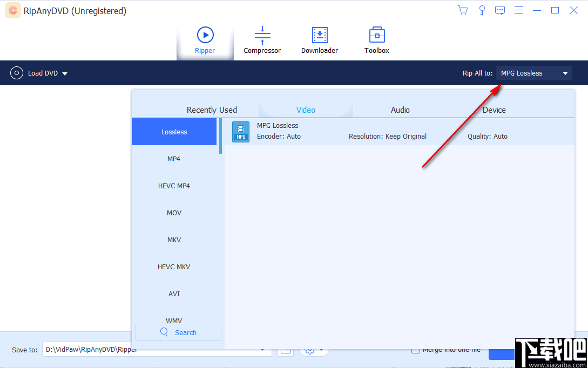Select the MKV format category
588x368 pixels.
(174, 240)
